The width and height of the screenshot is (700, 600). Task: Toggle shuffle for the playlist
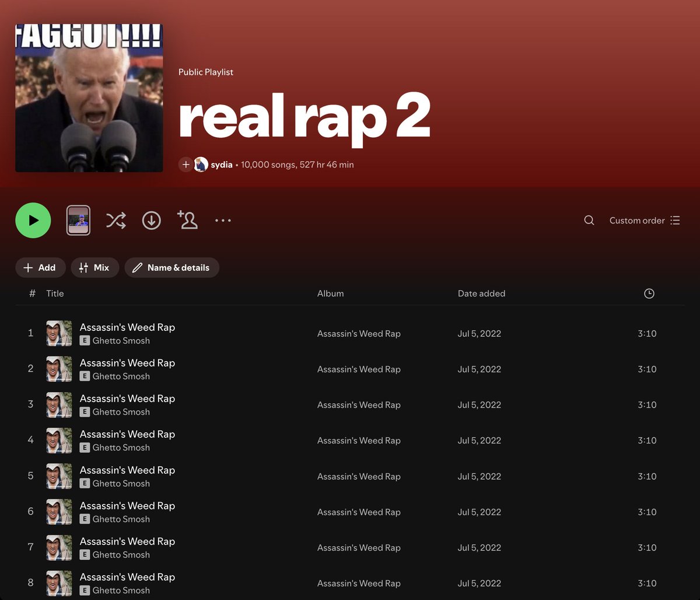[x=116, y=221]
